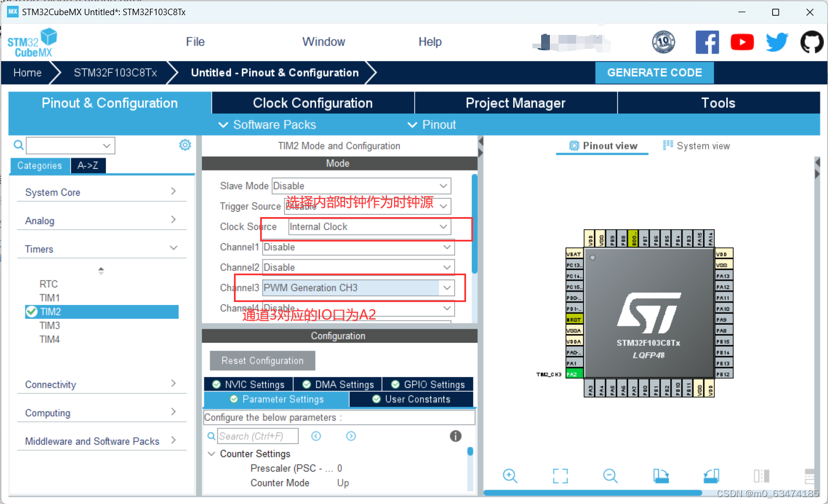Expand the Analog category
828x504 pixels.
(102, 221)
